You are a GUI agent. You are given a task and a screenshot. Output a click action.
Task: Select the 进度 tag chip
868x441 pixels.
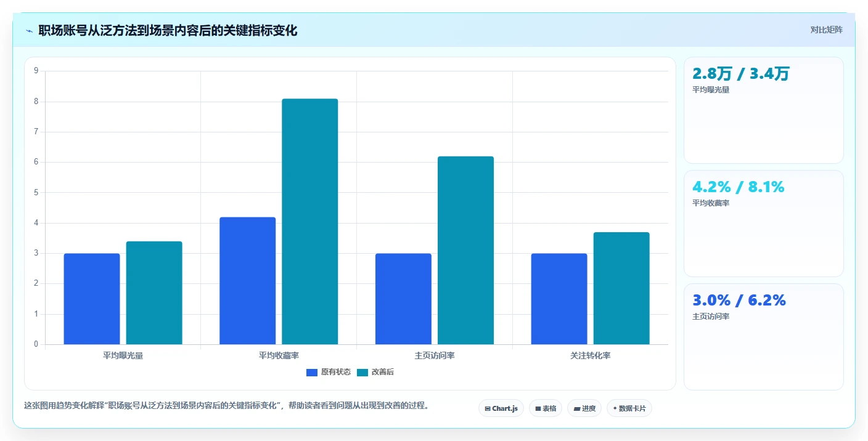(x=584, y=408)
